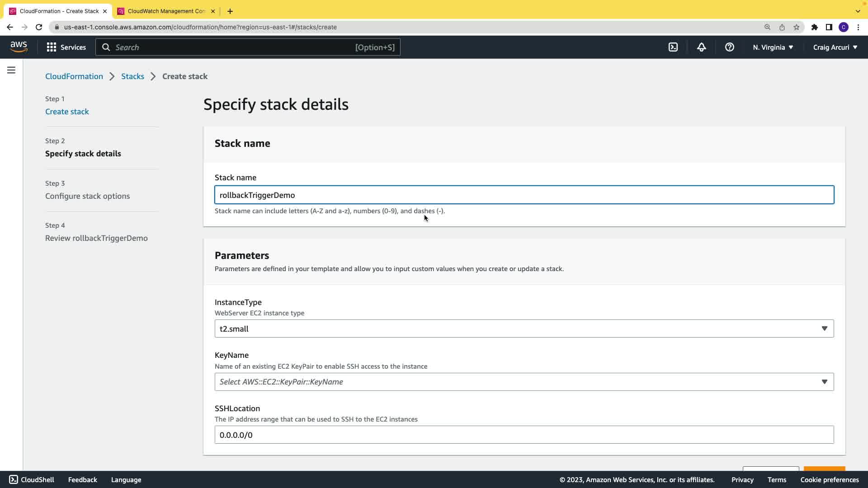The image size is (868, 488).
Task: Bookmark page with the star icon
Action: pyautogui.click(x=796, y=27)
